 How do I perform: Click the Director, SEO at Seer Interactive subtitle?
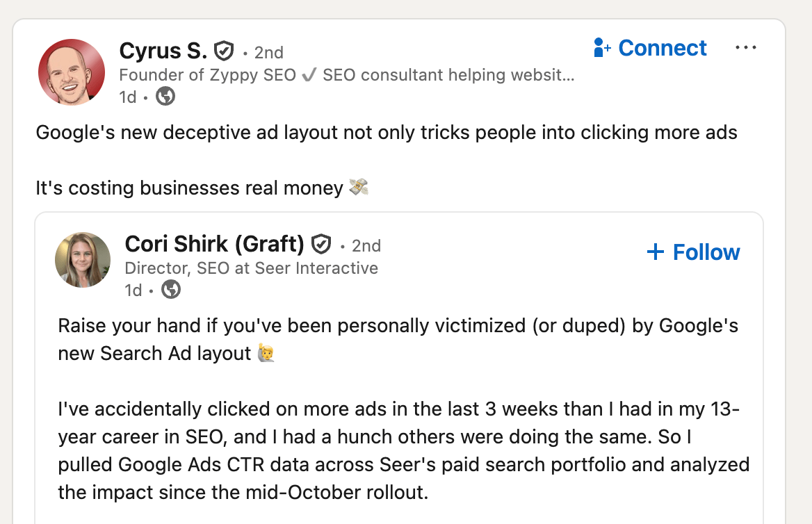[251, 268]
